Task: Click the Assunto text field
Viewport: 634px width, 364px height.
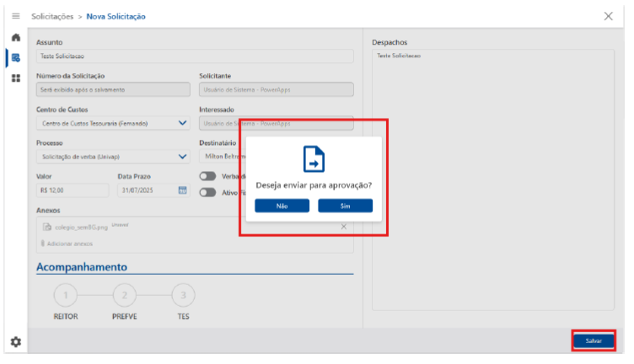Action: tap(194, 56)
